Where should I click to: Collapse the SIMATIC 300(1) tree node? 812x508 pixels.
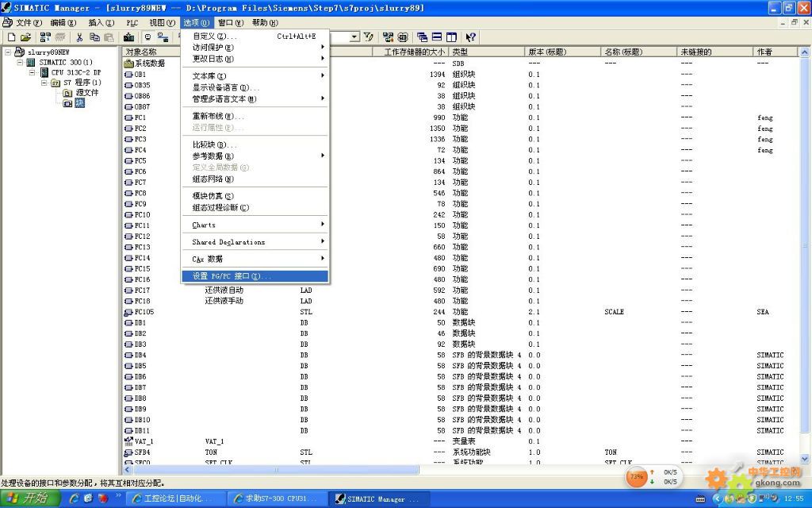pyautogui.click(x=20, y=62)
